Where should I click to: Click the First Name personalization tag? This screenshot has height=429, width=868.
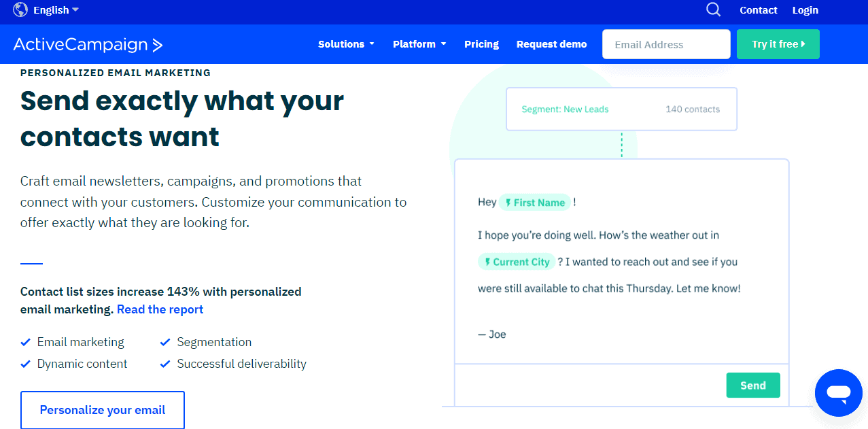point(535,203)
